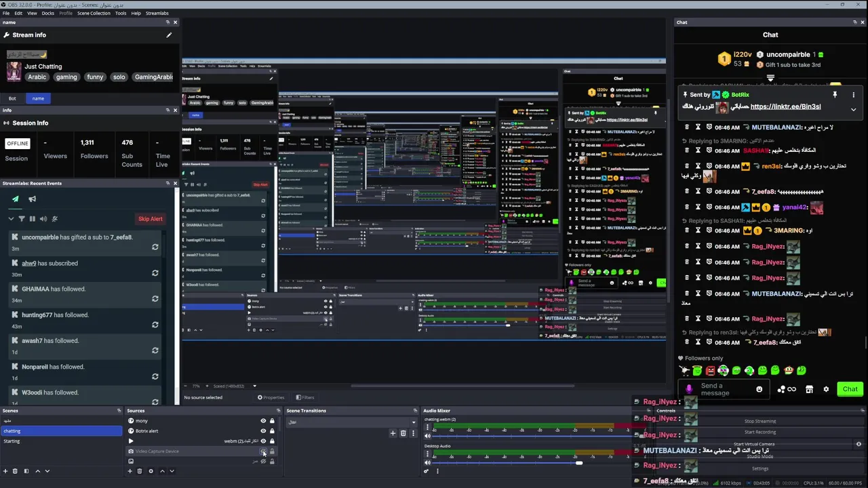The height and width of the screenshot is (488, 868).
Task: Open the Docks menu
Action: tap(47, 13)
